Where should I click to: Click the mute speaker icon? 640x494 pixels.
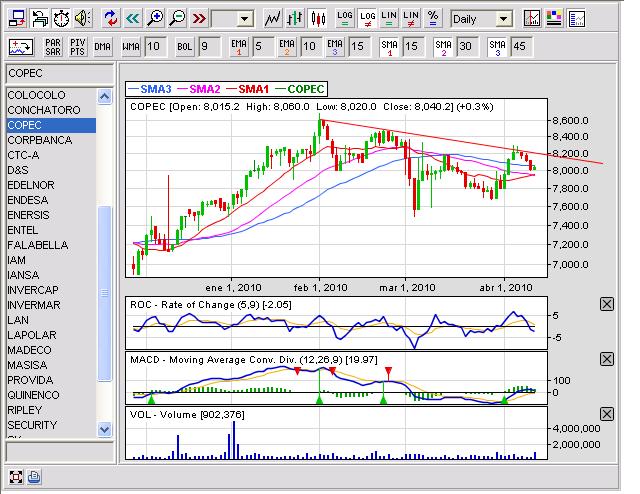pyautogui.click(x=82, y=18)
